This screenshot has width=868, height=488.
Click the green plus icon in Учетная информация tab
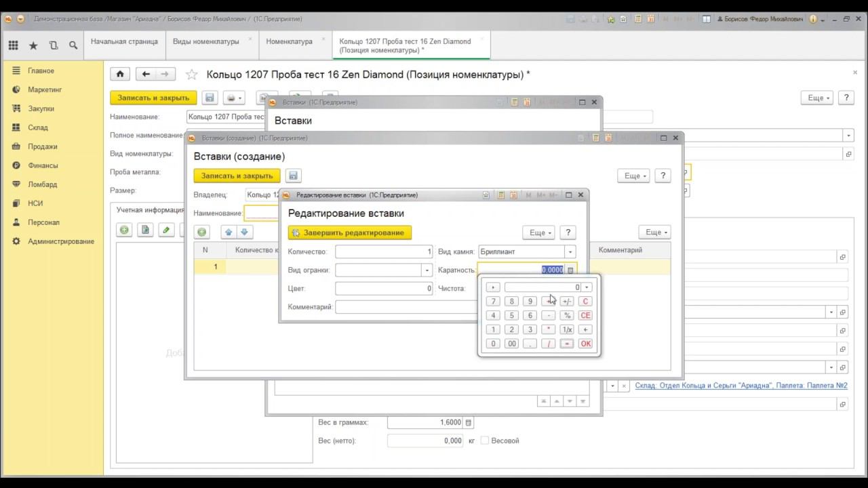pos(124,230)
